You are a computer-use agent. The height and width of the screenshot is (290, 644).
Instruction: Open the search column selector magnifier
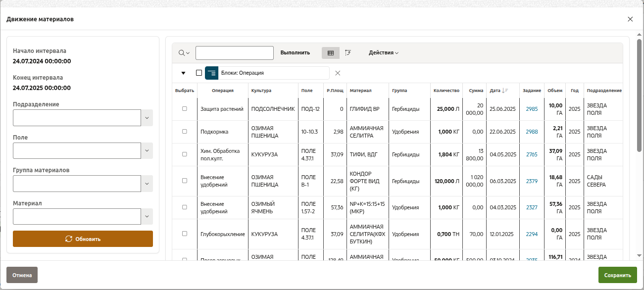[184, 53]
